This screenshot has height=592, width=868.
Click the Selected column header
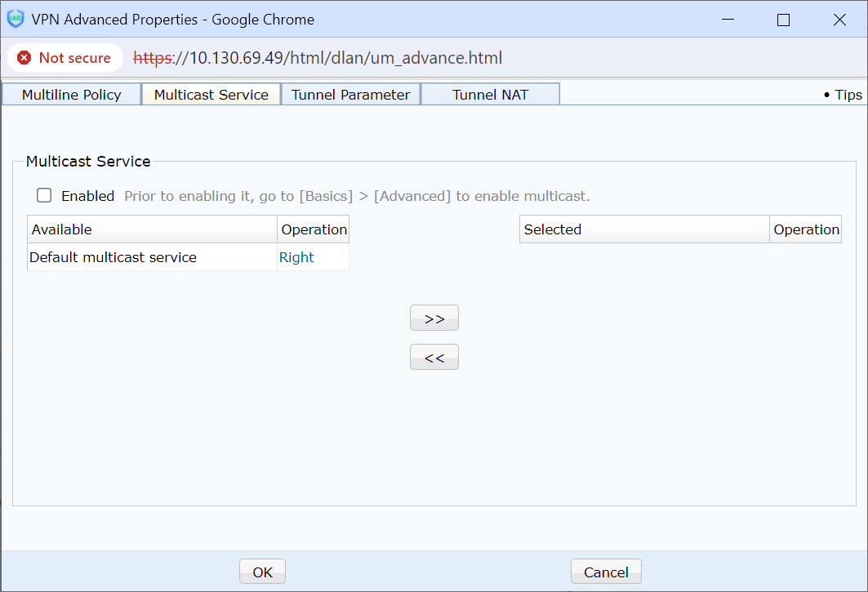(643, 229)
